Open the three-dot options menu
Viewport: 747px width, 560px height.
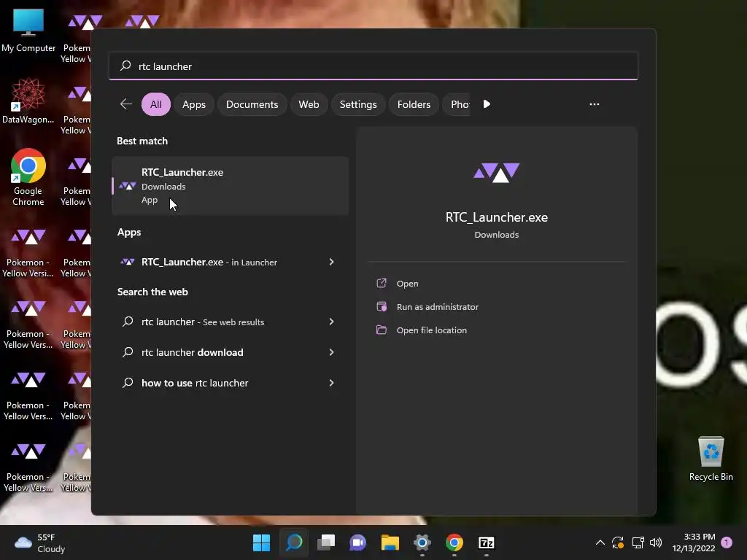594,104
